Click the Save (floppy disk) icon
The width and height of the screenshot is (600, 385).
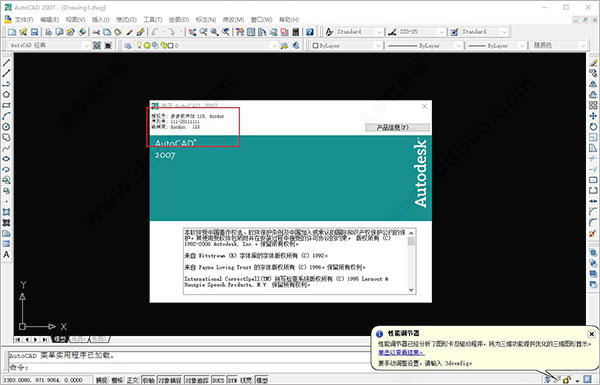click(x=34, y=32)
